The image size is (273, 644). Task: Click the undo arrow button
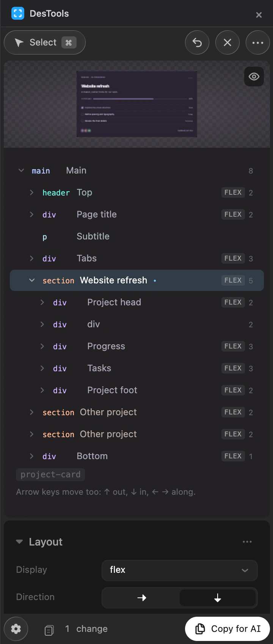[x=197, y=42]
